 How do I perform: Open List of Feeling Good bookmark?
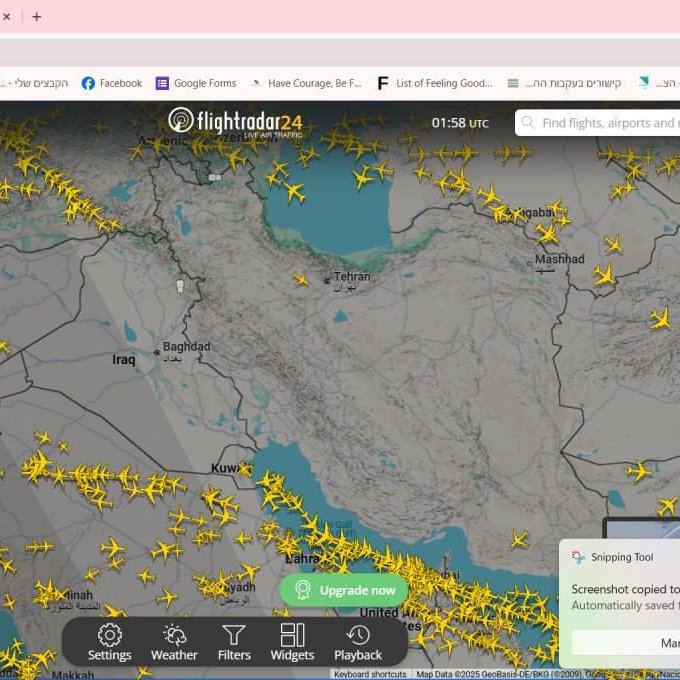(435, 83)
